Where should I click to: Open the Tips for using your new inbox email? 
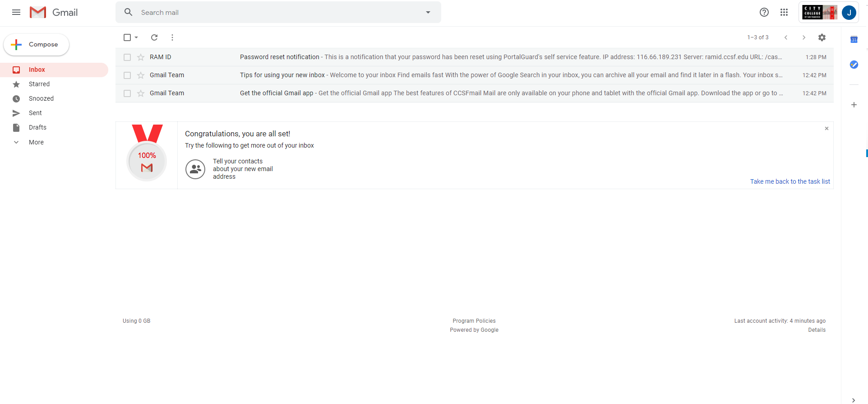click(475, 75)
